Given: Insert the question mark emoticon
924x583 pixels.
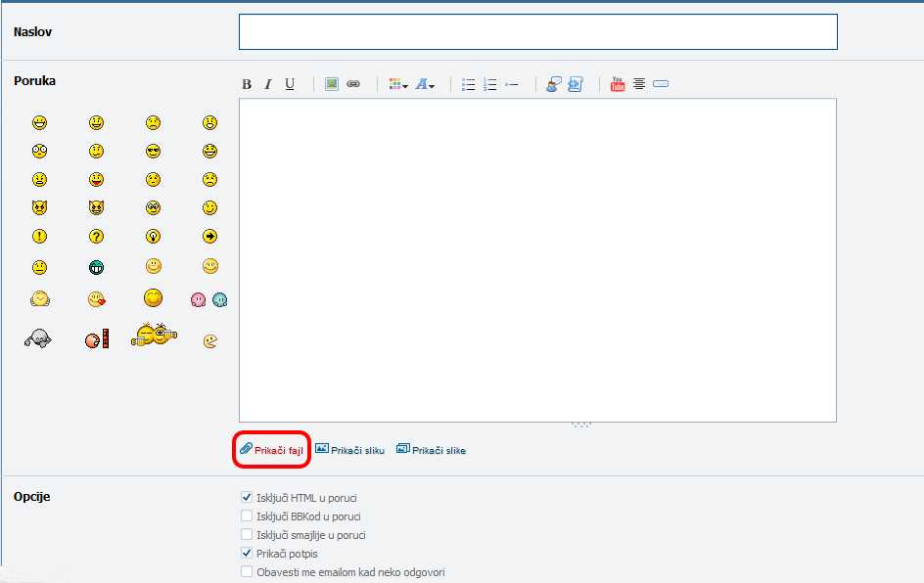Looking at the screenshot, I should (96, 236).
